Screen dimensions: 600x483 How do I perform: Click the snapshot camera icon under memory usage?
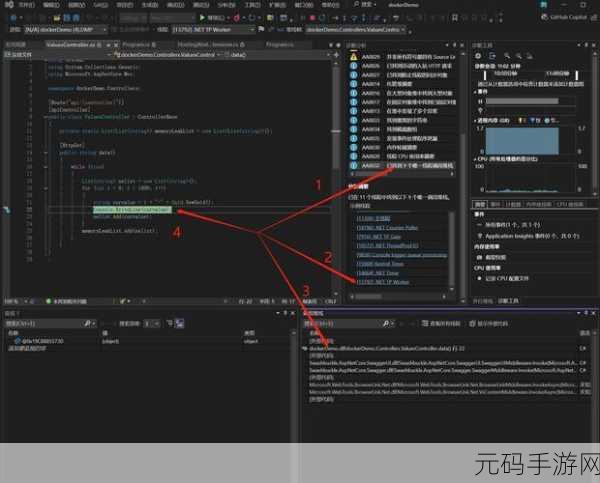(480, 257)
